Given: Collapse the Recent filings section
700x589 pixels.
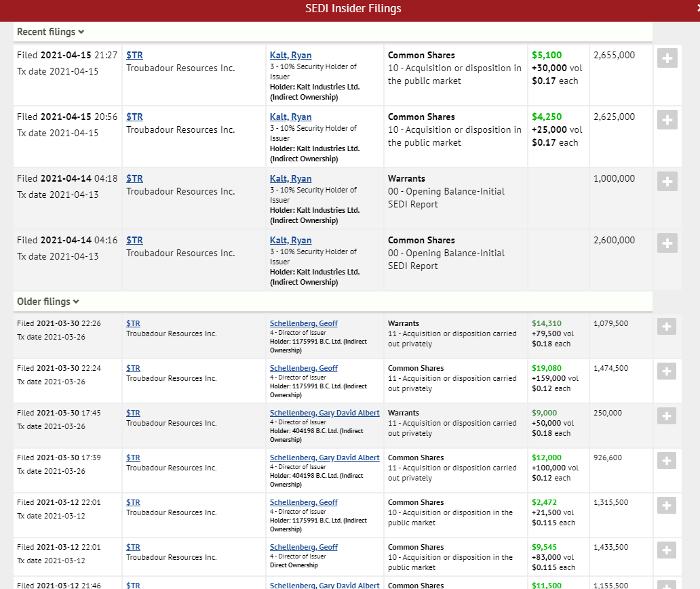Looking at the screenshot, I should point(50,32).
